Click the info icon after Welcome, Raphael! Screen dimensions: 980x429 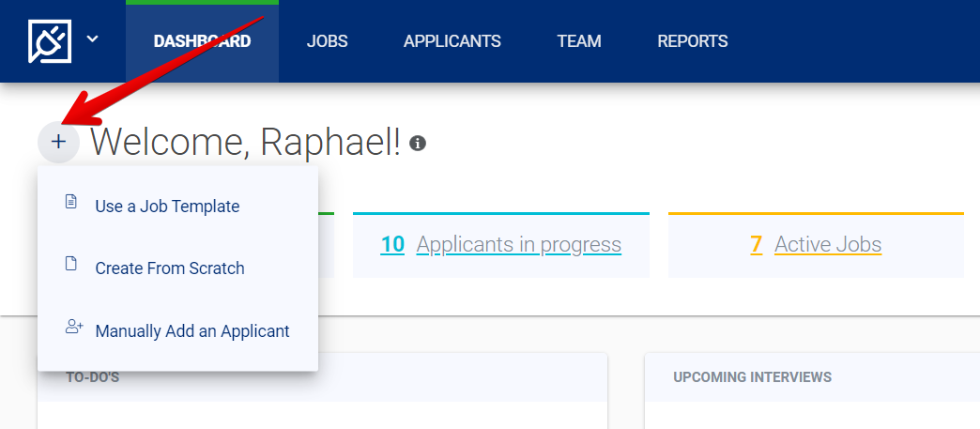418,144
